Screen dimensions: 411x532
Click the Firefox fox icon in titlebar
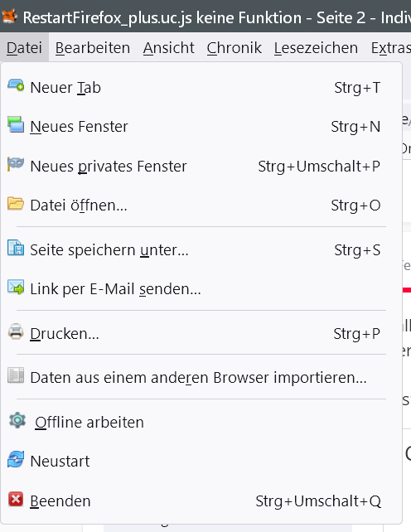click(x=9, y=17)
